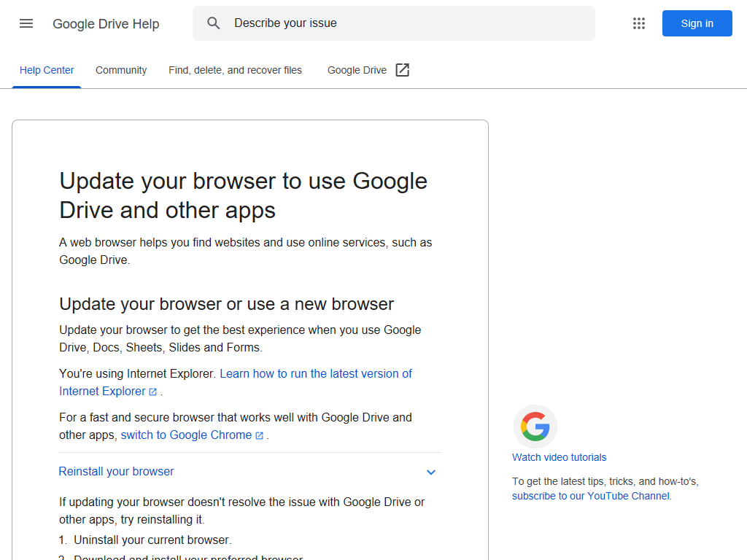Switch to the Community tab

[121, 70]
